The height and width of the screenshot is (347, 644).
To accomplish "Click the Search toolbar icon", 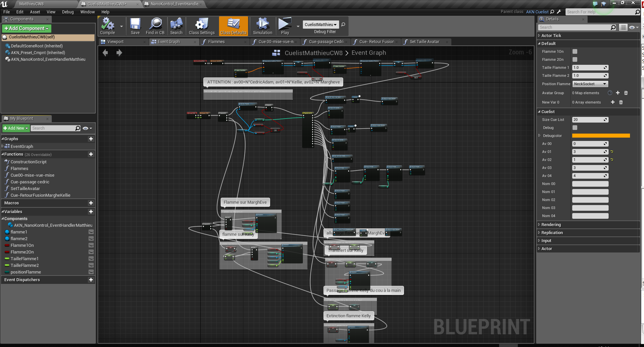I will click(x=176, y=26).
